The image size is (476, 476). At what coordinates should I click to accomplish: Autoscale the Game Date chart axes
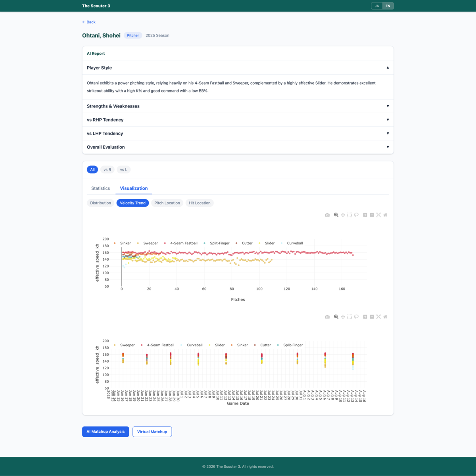[x=378, y=317]
